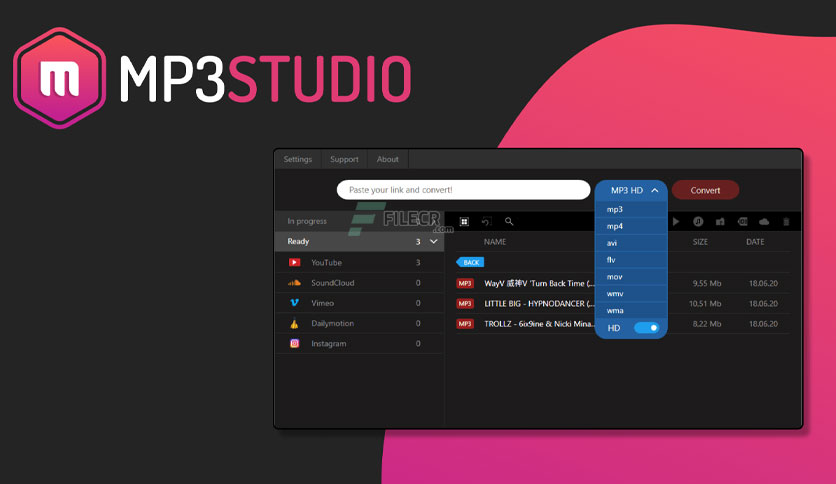The width and height of the screenshot is (836, 484).
Task: Click the trash delete icon
Action: [786, 221]
